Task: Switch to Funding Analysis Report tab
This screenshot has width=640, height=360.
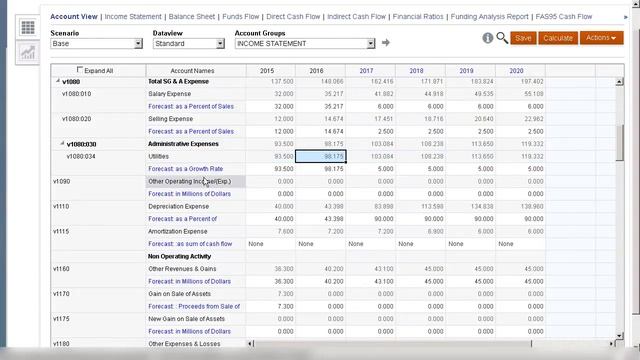Action: click(489, 17)
